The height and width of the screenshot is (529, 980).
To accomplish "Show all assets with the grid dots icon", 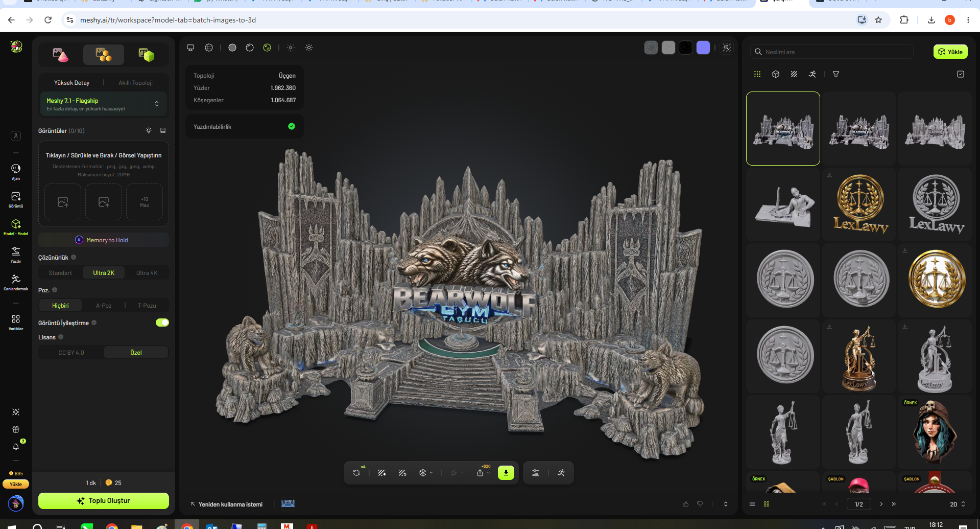I will point(757,74).
